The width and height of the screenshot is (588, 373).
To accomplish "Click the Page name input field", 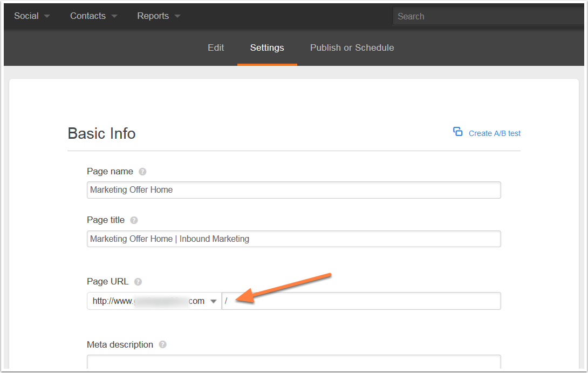I will pos(293,190).
